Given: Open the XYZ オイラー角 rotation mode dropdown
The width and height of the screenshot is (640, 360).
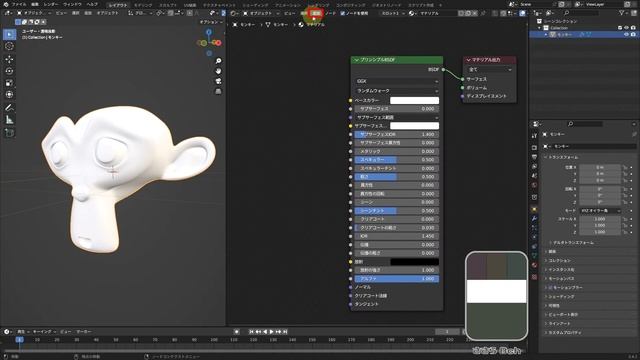Looking at the screenshot, I should tap(600, 211).
